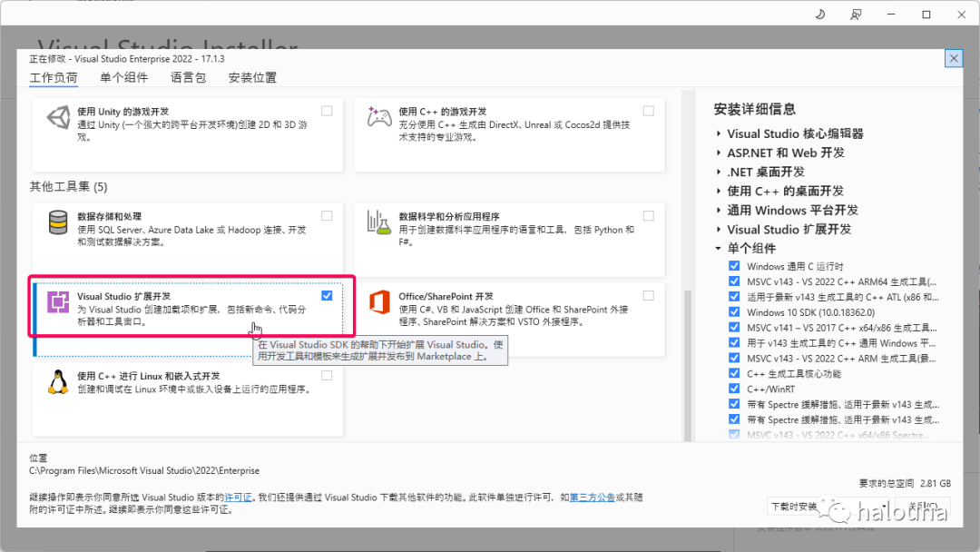Switch to the Workloads (工作负荷) tab
Screen dimensions: 980x552
click(54, 77)
